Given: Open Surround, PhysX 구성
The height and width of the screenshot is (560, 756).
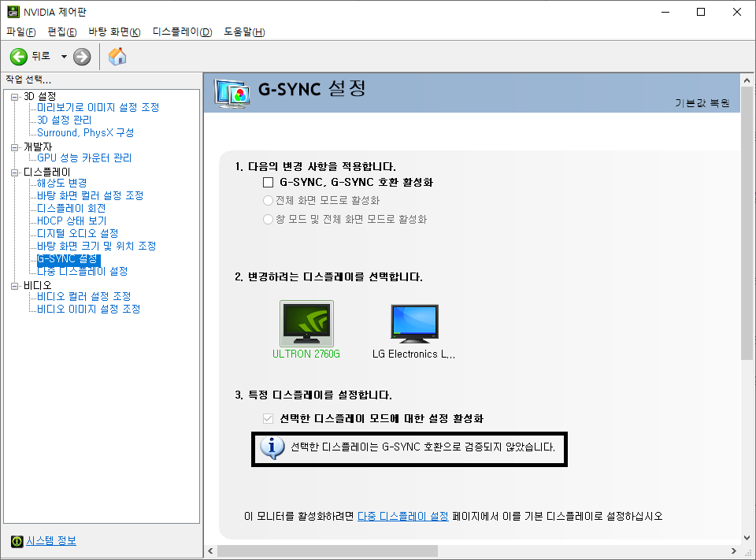Looking at the screenshot, I should pos(85,132).
